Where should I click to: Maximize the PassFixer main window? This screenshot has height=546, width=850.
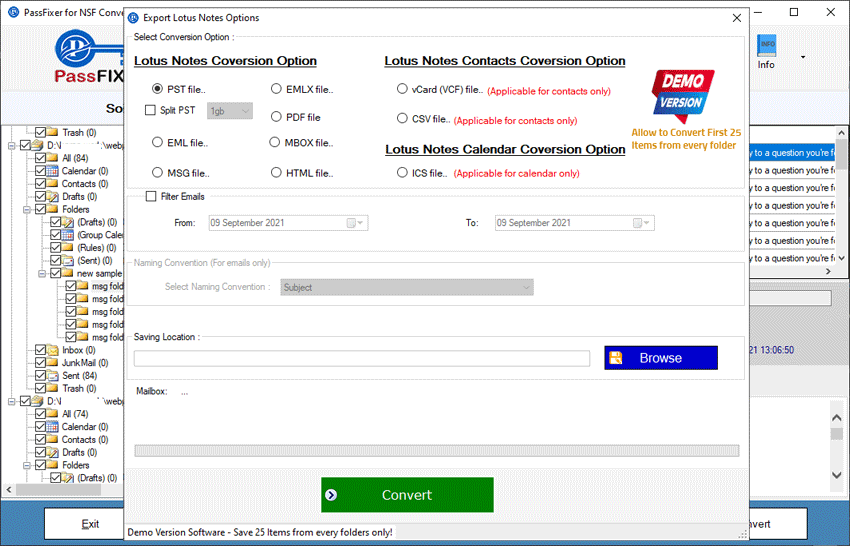(x=794, y=12)
